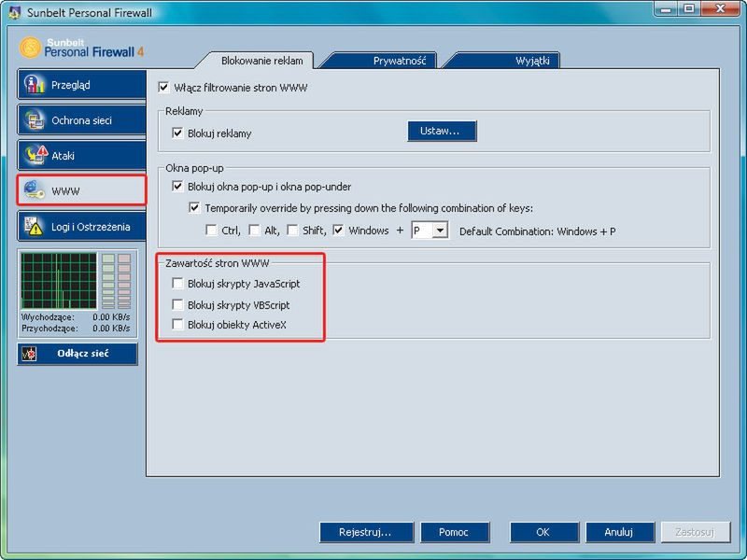Open the key letter P dropdown
This screenshot has height=560, width=747.
[440, 231]
